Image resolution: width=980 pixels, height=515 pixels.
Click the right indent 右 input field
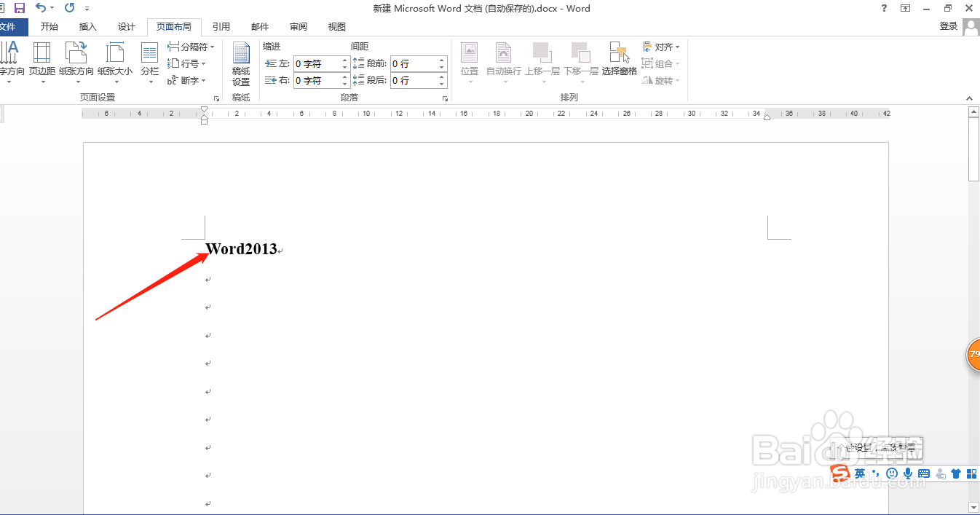317,80
